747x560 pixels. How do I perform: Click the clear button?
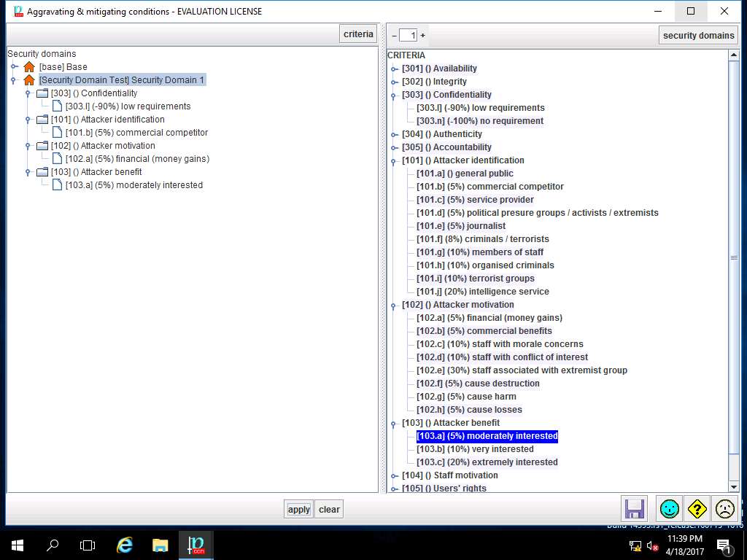[x=329, y=509]
